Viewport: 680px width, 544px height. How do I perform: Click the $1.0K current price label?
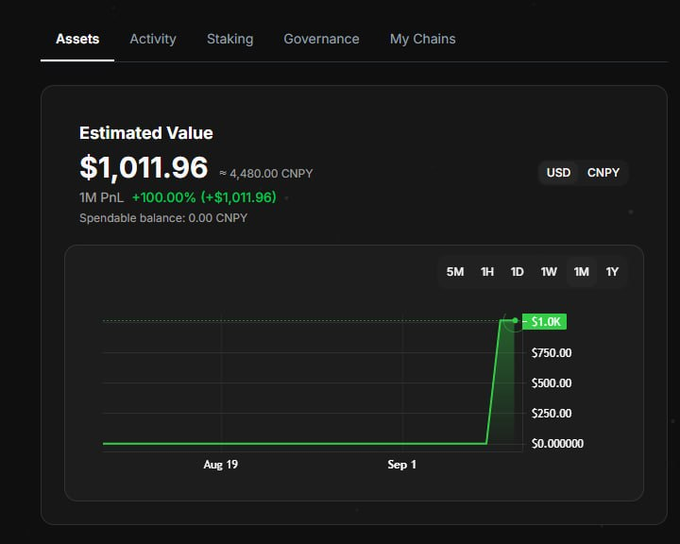(545, 321)
